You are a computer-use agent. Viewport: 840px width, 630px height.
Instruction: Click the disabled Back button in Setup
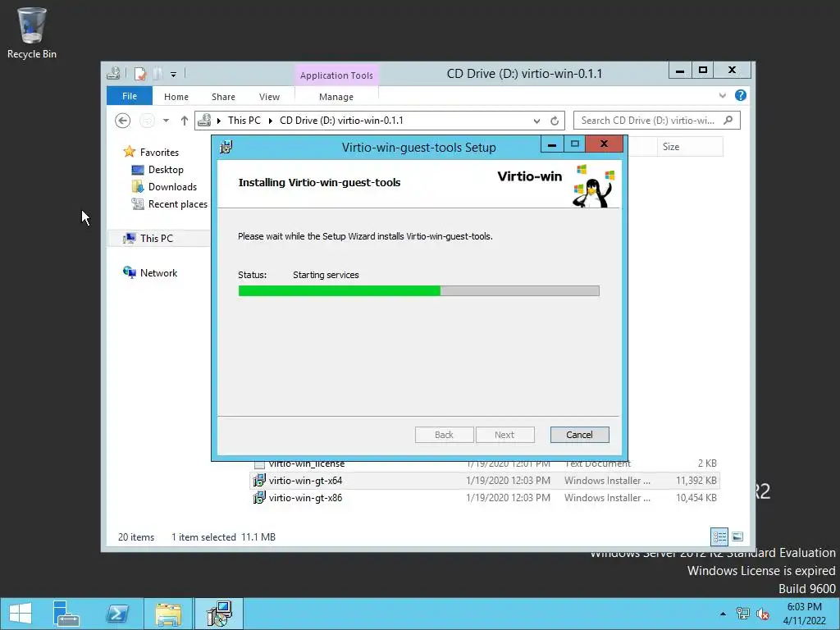tap(444, 435)
